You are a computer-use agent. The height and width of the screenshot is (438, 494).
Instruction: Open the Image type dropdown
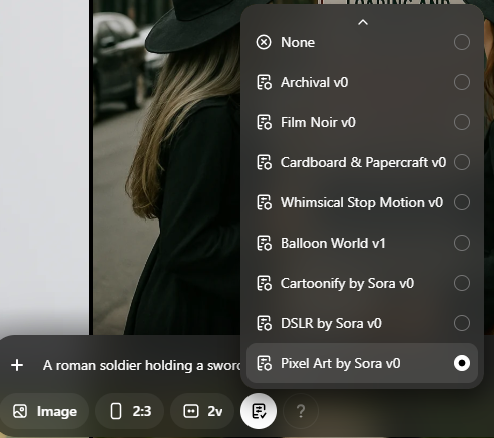coord(45,411)
